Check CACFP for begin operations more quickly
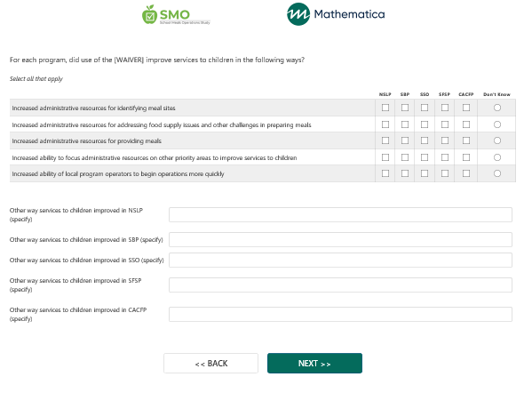 (x=466, y=173)
